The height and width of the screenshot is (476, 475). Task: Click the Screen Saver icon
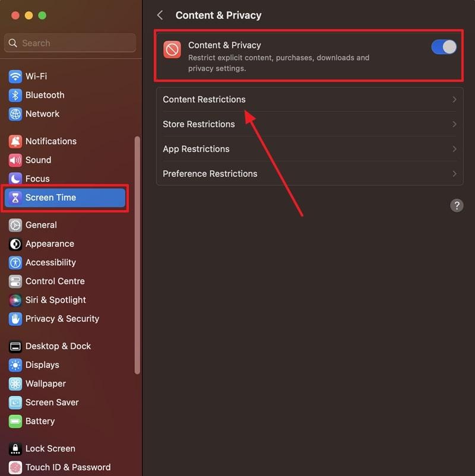point(15,402)
